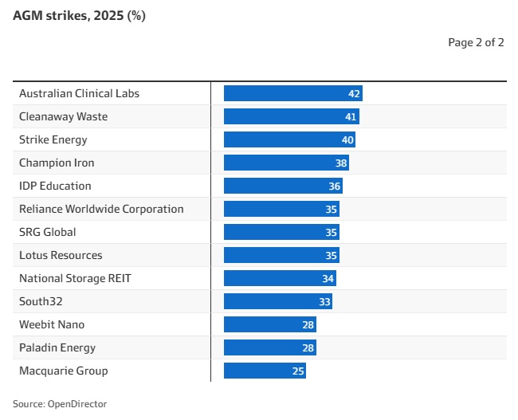518x420 pixels.
Task: Click the Champion Iron bar
Action: 286,163
